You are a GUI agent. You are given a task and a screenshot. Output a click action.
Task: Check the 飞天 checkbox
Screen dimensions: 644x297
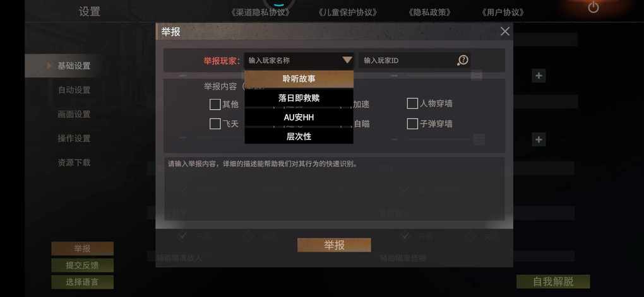coord(215,124)
